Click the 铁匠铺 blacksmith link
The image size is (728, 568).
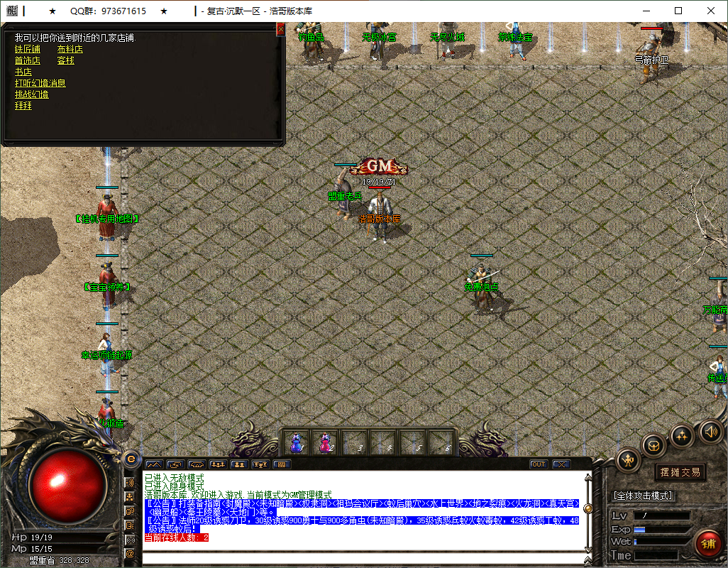(28, 49)
